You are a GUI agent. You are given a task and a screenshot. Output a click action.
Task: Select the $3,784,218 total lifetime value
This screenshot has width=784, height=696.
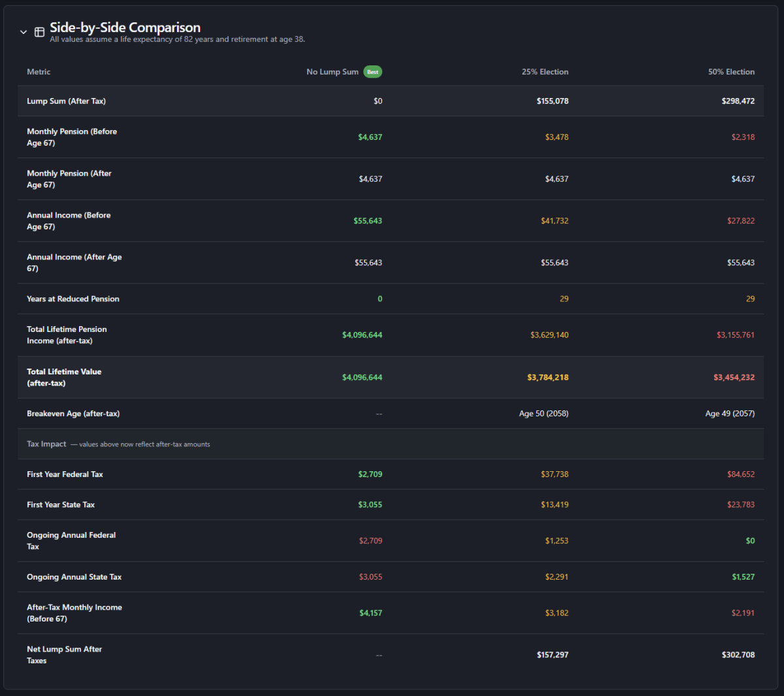coord(547,377)
